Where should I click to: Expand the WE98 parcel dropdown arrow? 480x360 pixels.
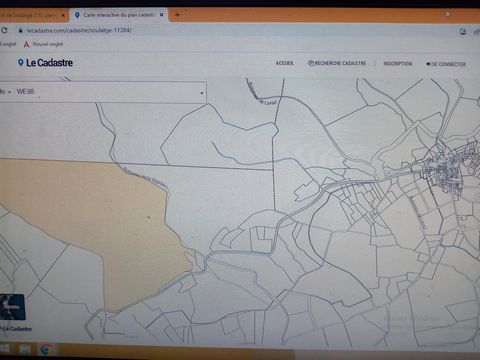pyautogui.click(x=202, y=93)
